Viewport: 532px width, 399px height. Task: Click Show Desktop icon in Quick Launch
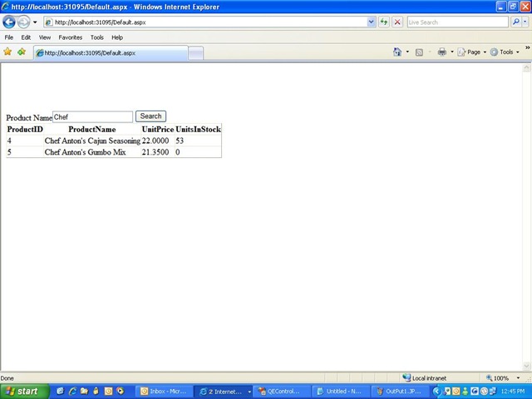coord(60,392)
